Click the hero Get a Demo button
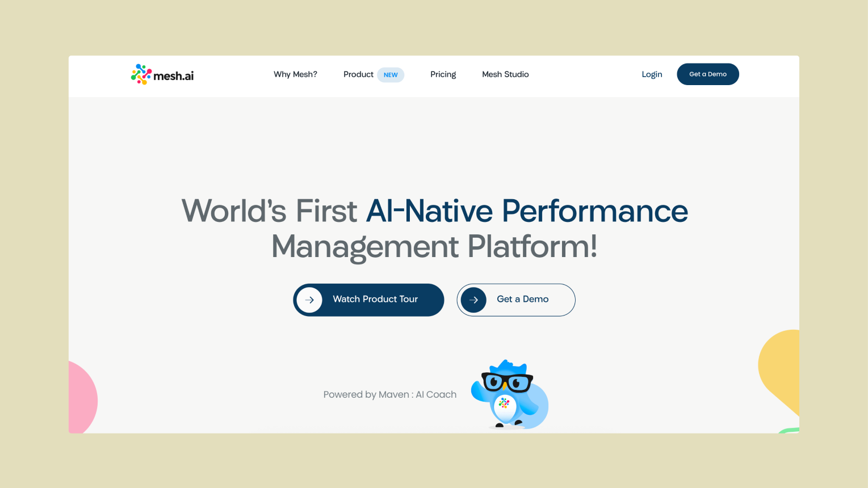Screen dimensions: 868x488 (516, 300)
